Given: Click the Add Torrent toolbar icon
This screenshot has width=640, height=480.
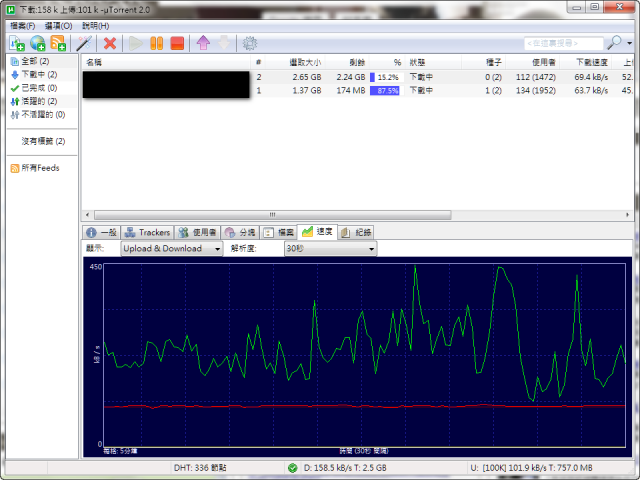Looking at the screenshot, I should coord(17,43).
